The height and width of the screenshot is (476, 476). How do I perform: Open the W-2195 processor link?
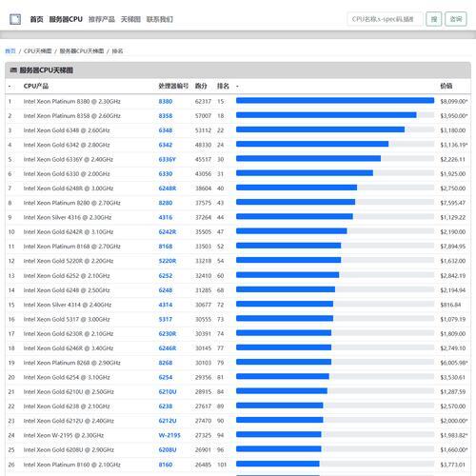[169, 435]
